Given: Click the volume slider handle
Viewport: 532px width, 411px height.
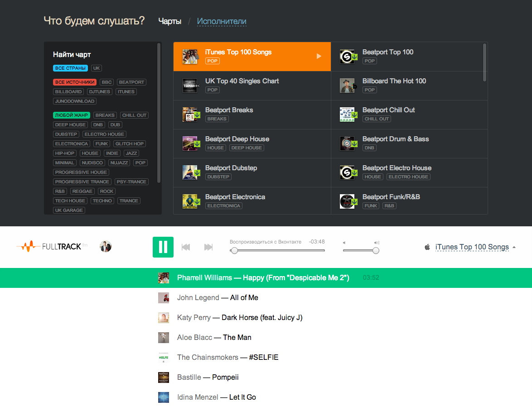Looking at the screenshot, I should click(x=376, y=251).
